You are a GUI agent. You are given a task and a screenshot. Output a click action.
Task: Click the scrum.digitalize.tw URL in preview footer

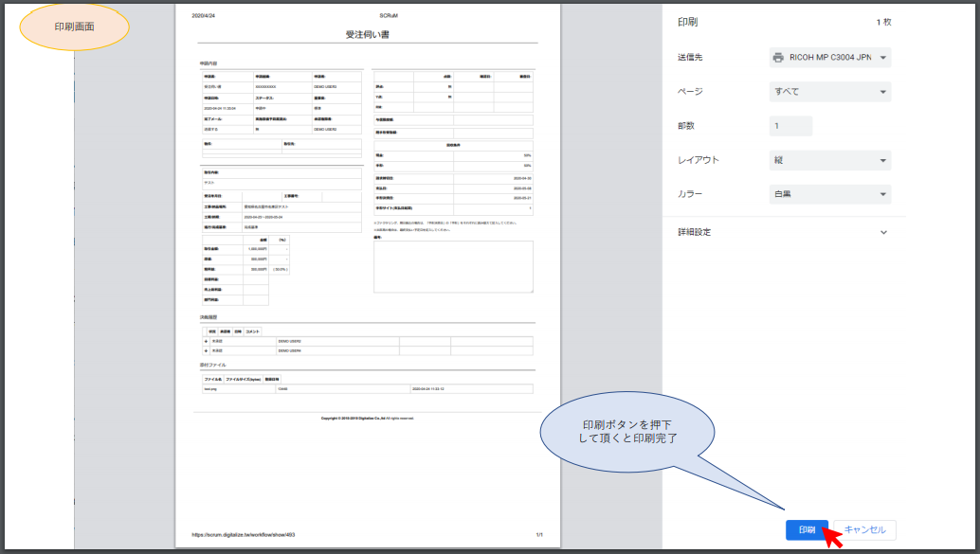coord(244,535)
